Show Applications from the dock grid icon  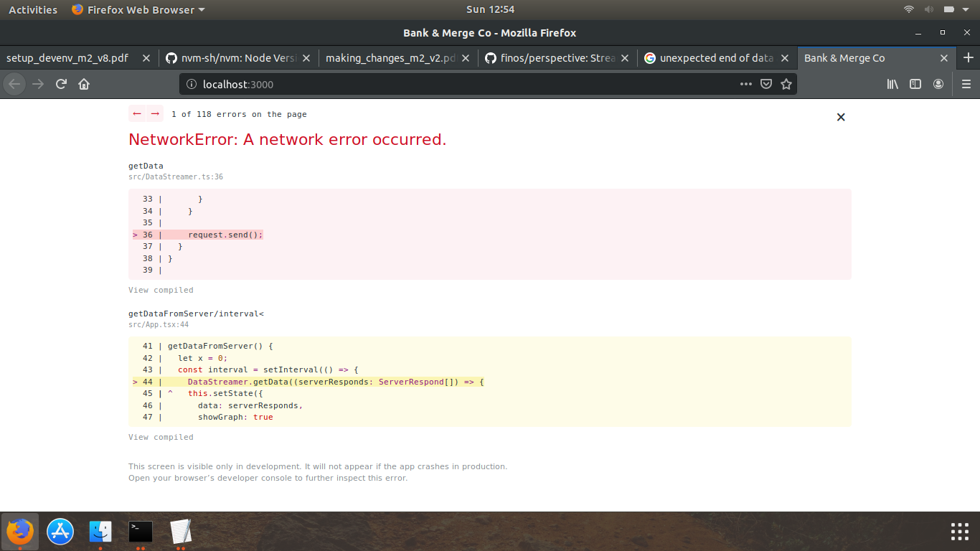pos(959,532)
